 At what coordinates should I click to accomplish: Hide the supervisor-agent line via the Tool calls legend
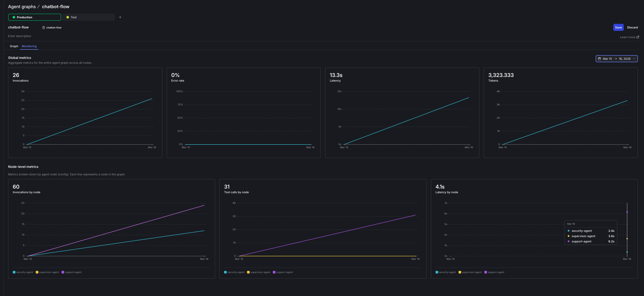click(x=260, y=272)
